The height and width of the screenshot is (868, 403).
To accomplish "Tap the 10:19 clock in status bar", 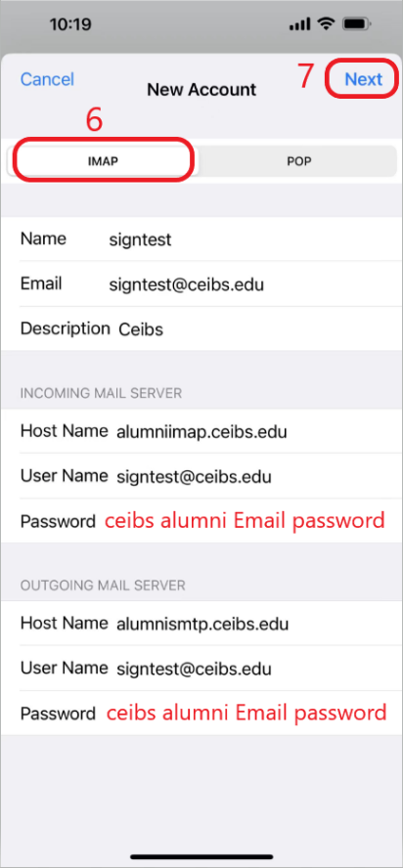I will pyautogui.click(x=70, y=24).
